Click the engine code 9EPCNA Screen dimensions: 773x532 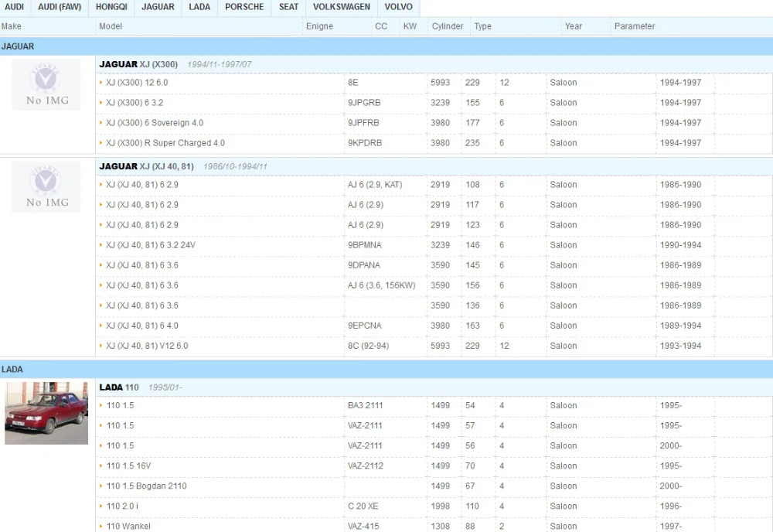[x=364, y=326]
